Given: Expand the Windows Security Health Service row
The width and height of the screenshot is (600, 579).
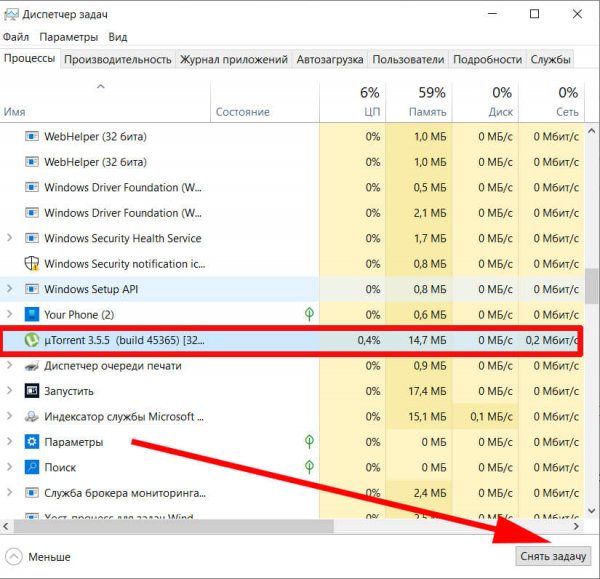Looking at the screenshot, I should [x=10, y=238].
